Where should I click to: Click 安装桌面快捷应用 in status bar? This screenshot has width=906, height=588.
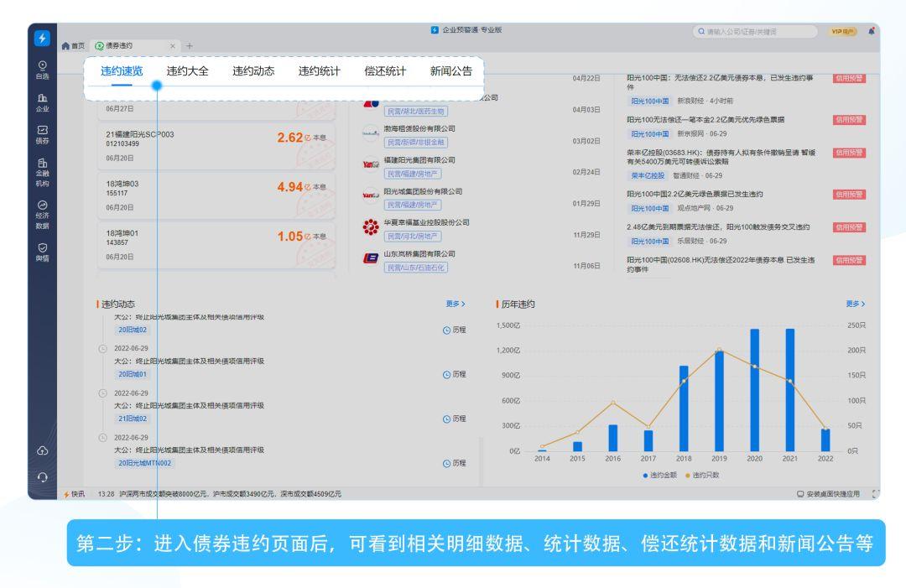coord(828,494)
